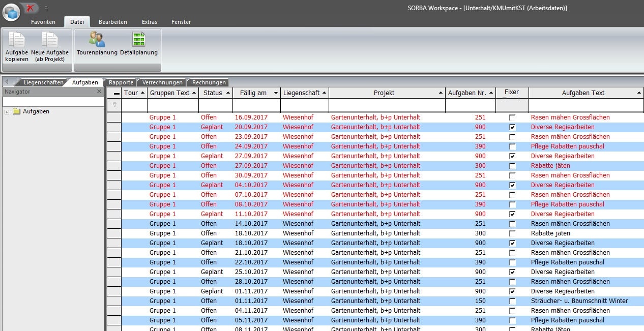This screenshot has height=331, width=644.
Task: Uncheck Fixer box for 20.09.2017 row
Action: 512,127
